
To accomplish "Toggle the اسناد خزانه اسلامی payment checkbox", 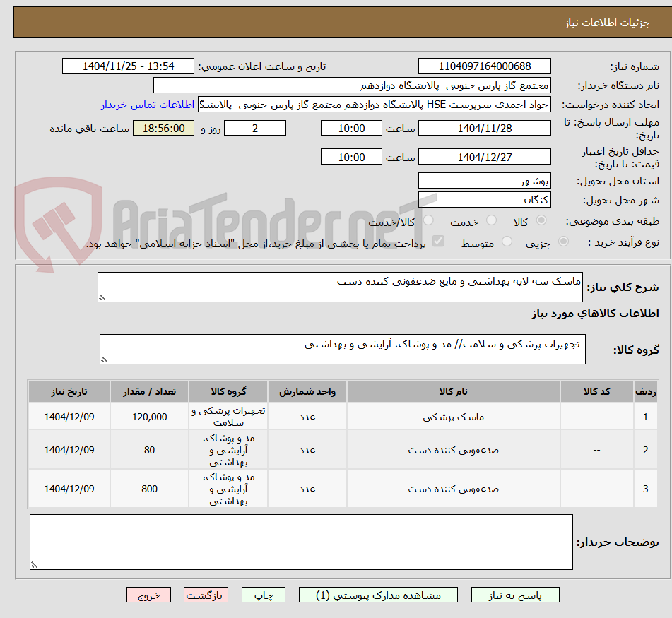I will tap(438, 242).
